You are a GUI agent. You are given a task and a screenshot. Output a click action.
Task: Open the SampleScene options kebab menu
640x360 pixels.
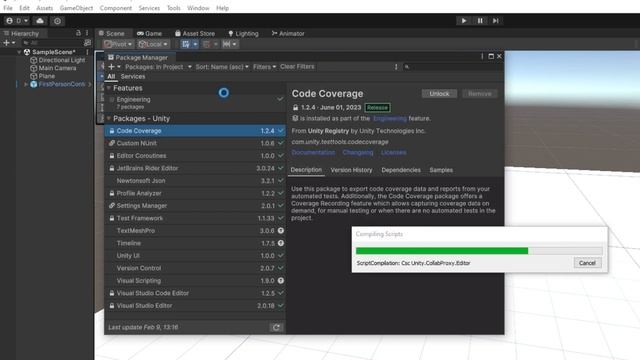click(87, 52)
